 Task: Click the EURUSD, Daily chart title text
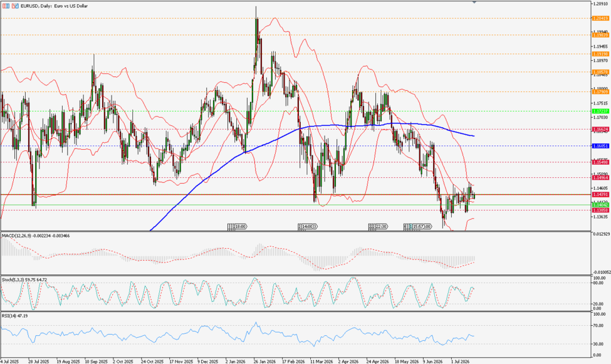pyautogui.click(x=54, y=6)
